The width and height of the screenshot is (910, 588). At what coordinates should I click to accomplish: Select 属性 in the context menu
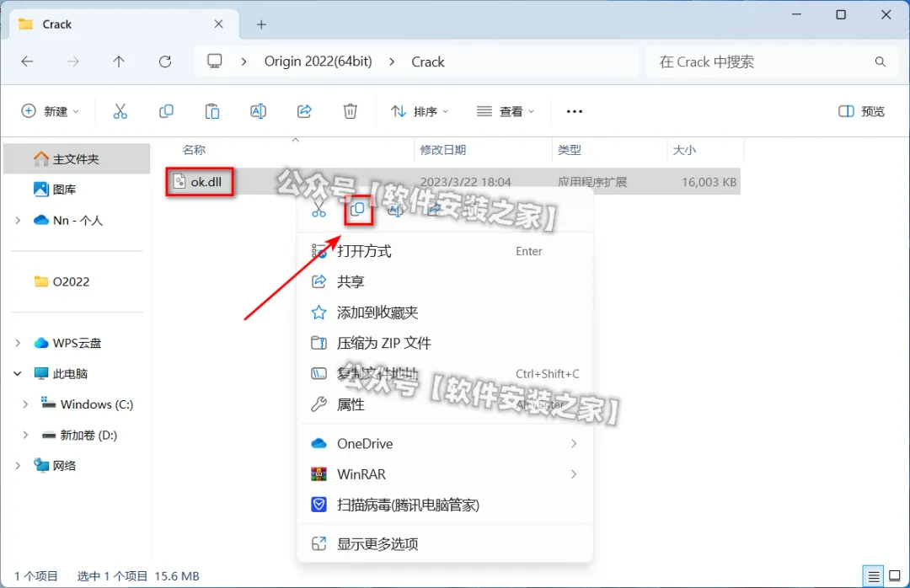click(445, 404)
